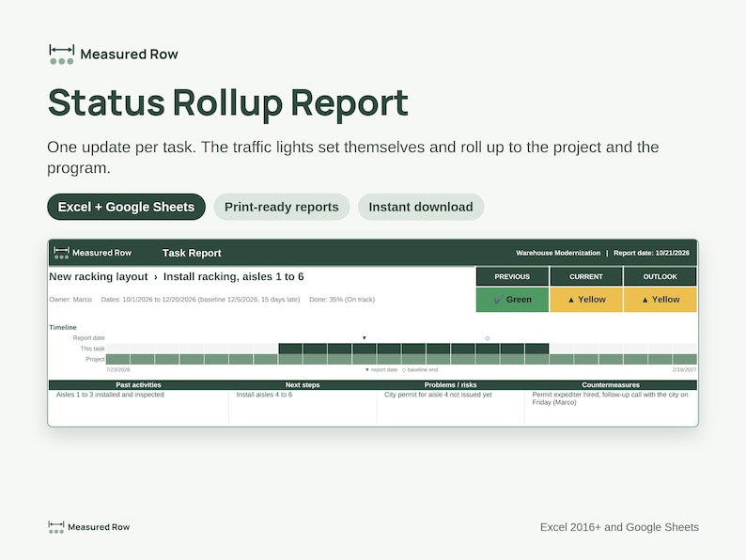Click the 2/18/2027 timeline end date
The width and height of the screenshot is (746, 560).
point(684,369)
